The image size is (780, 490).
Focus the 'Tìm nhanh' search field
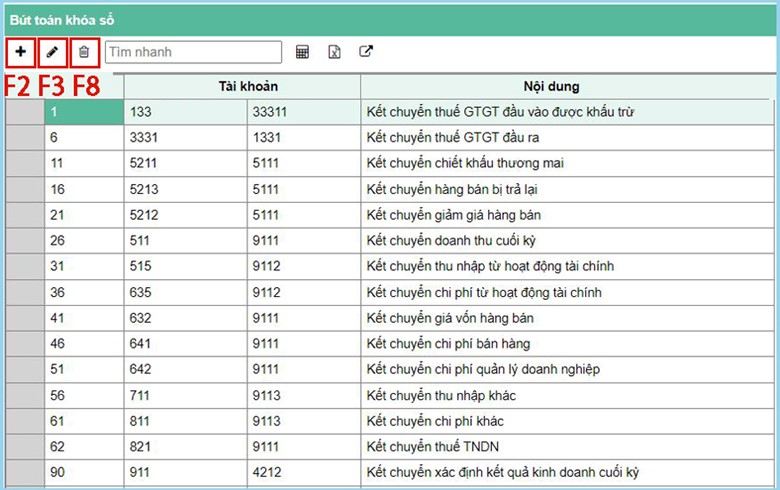pyautogui.click(x=194, y=52)
